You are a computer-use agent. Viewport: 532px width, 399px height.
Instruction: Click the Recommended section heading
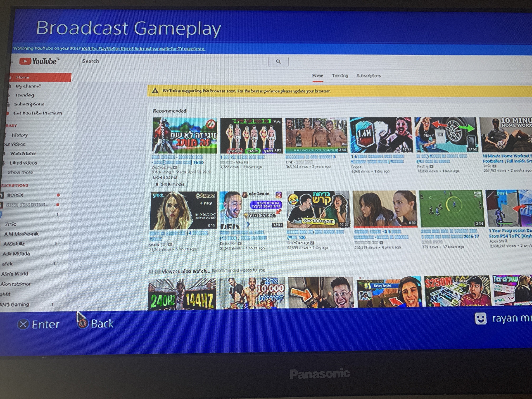pos(170,111)
